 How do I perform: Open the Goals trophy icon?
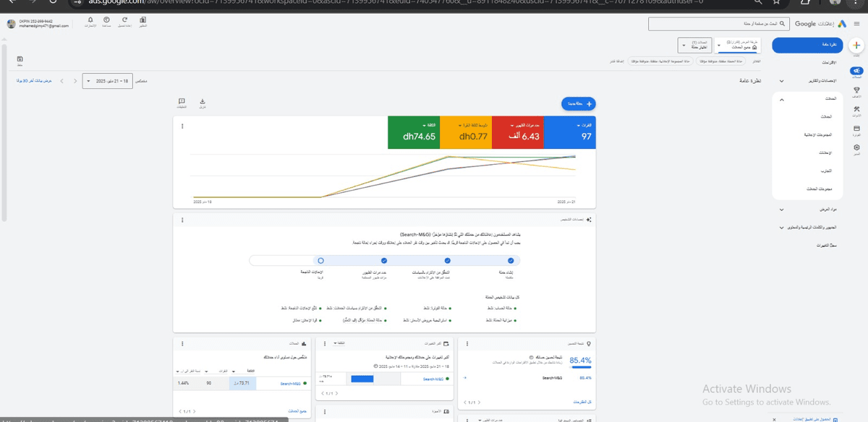(x=856, y=90)
